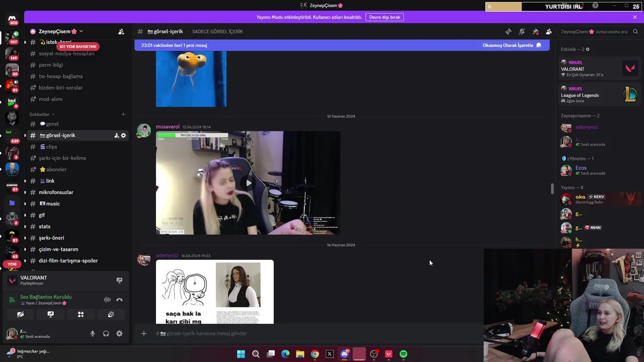Screen dimensions: 644x362
Task: Create channel with Sohbetler plus icon
Action: coord(123,114)
